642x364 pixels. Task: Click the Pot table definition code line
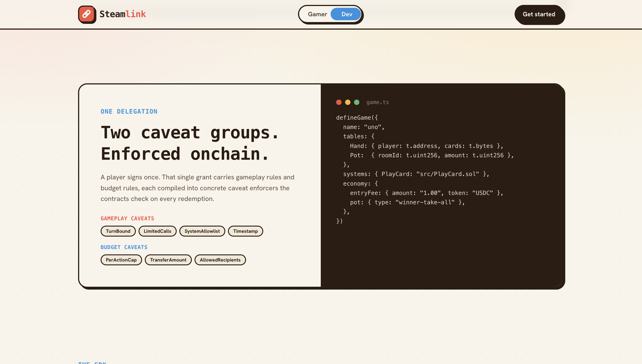click(x=432, y=155)
